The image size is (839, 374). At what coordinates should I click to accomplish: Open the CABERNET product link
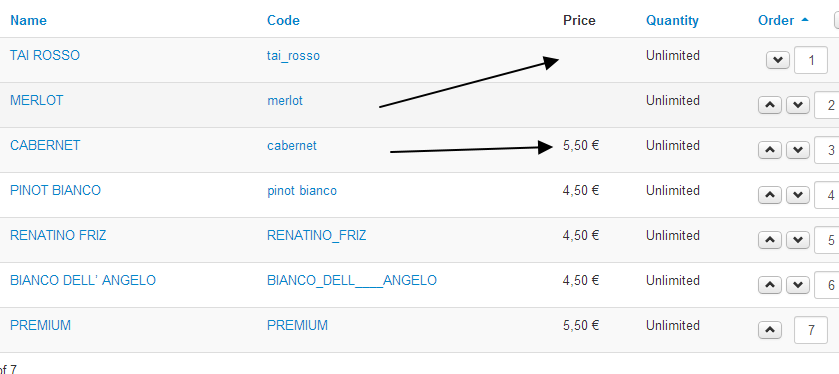pyautogui.click(x=45, y=145)
